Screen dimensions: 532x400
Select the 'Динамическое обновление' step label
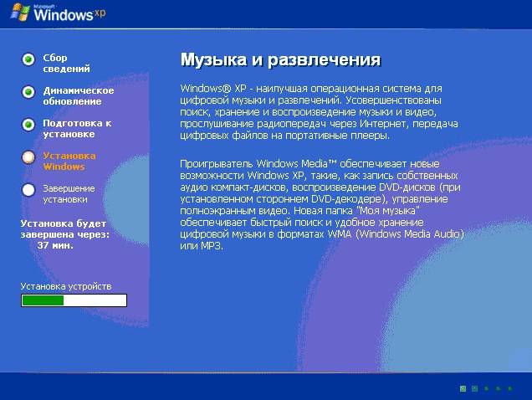pos(79,95)
